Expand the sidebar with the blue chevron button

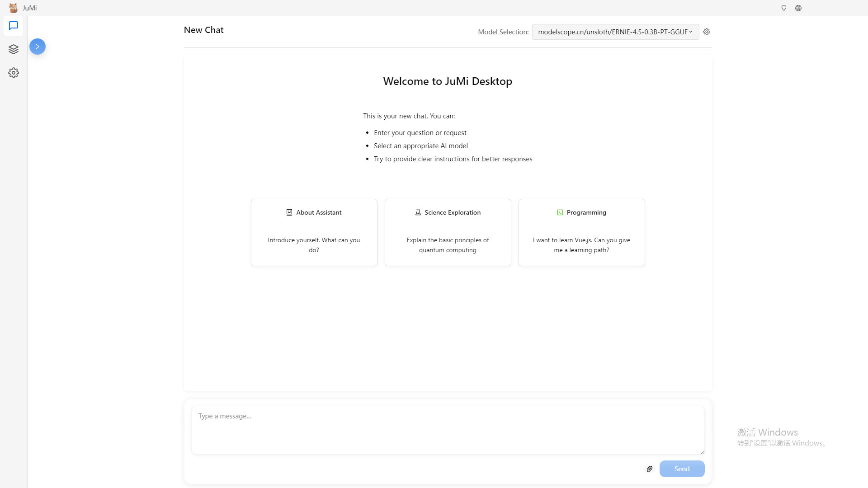click(x=38, y=46)
